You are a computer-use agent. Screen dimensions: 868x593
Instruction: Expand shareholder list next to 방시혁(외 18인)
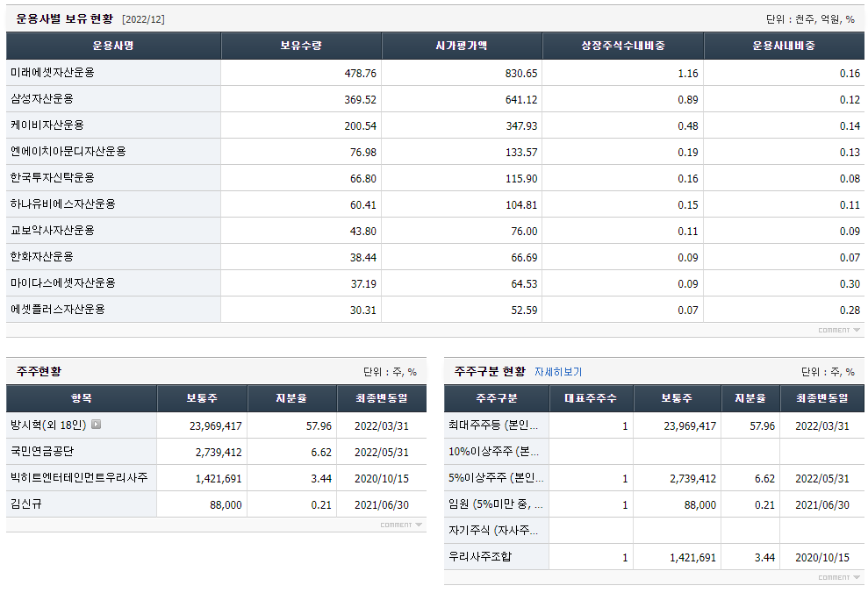click(96, 425)
